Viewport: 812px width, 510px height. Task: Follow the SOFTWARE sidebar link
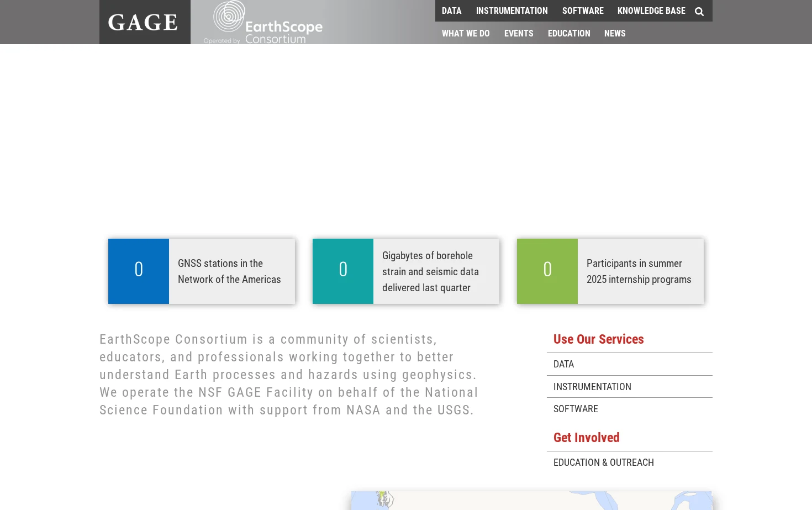pos(630,409)
